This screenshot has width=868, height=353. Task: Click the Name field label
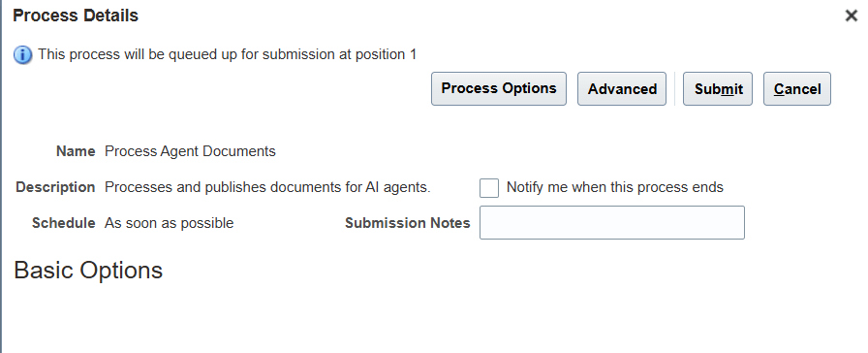point(76,151)
